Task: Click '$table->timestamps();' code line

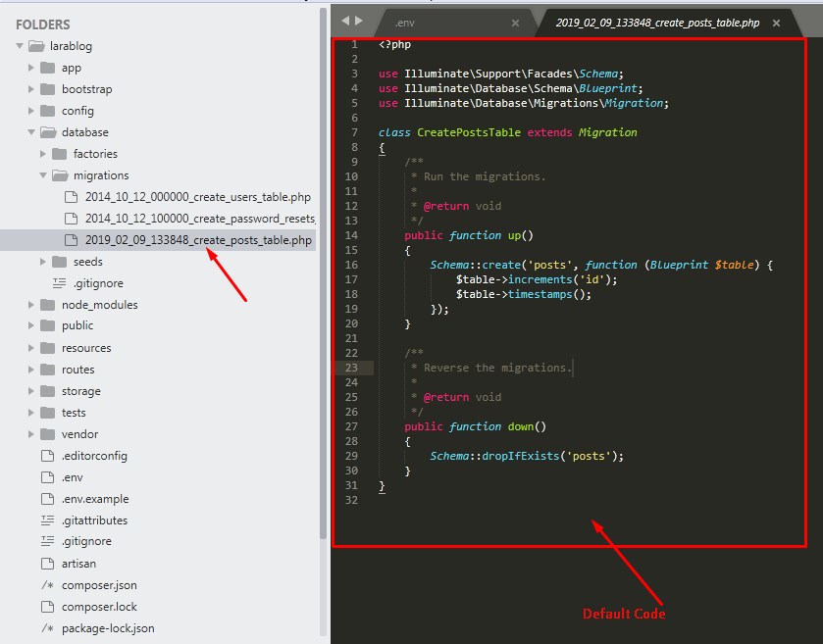Action: pyautogui.click(x=523, y=294)
